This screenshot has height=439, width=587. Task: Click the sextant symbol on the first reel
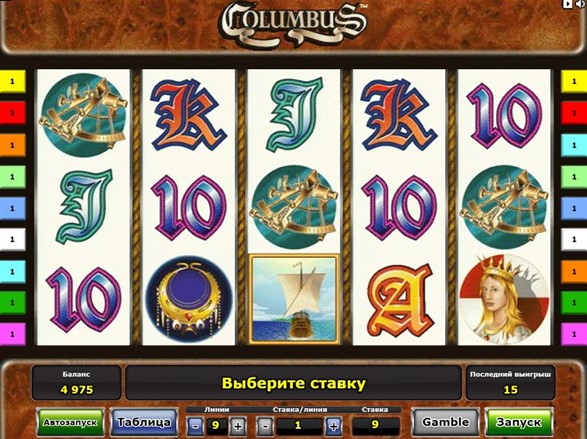(84, 115)
